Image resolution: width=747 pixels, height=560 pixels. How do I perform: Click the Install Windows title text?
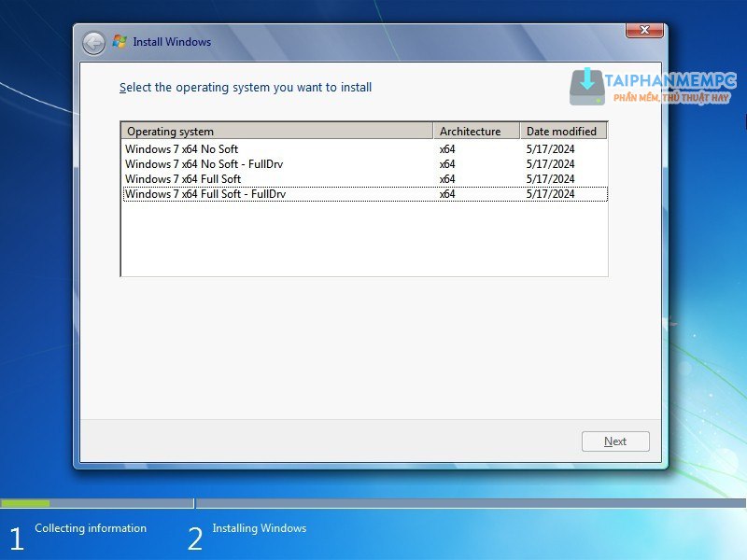point(172,42)
